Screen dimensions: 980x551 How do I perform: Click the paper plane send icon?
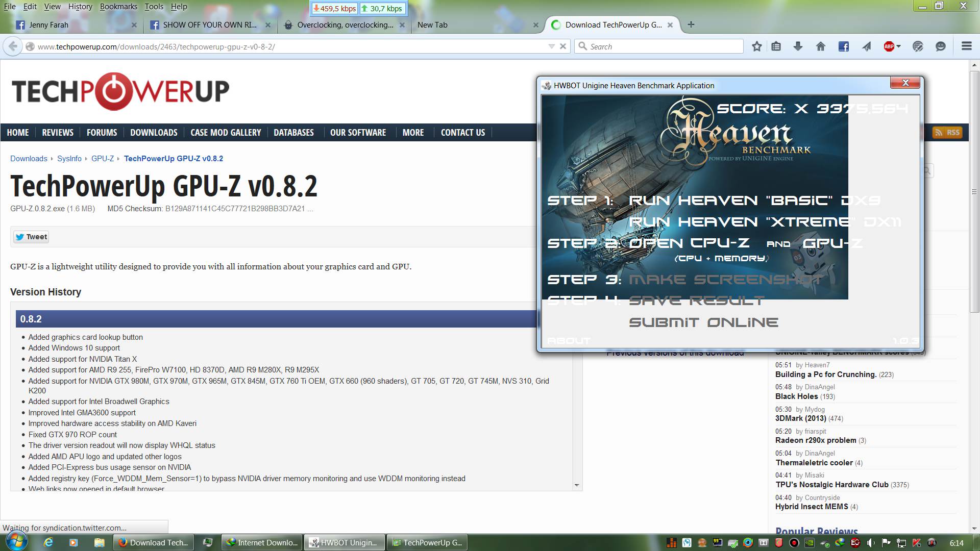click(x=867, y=46)
